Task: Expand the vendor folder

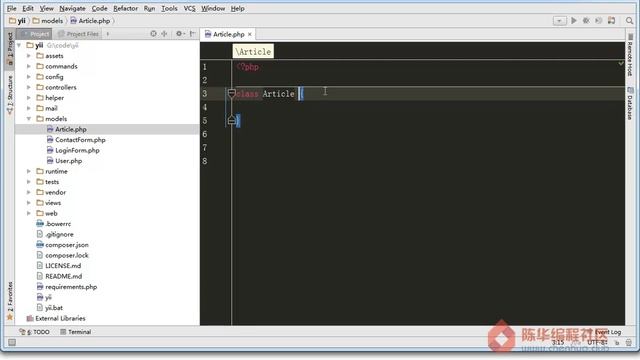Action: click(x=29, y=192)
